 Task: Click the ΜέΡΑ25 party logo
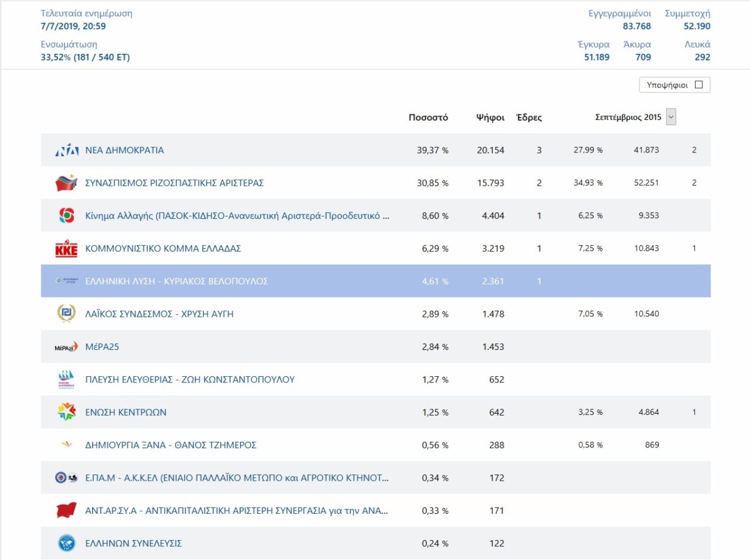point(66,347)
